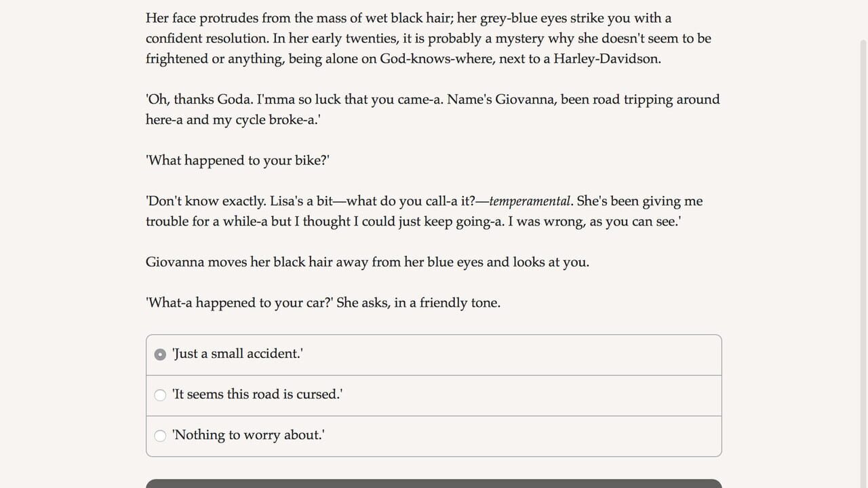
Task: Pick the 'Nothing to worry about.' radio option
Action: [x=160, y=436]
